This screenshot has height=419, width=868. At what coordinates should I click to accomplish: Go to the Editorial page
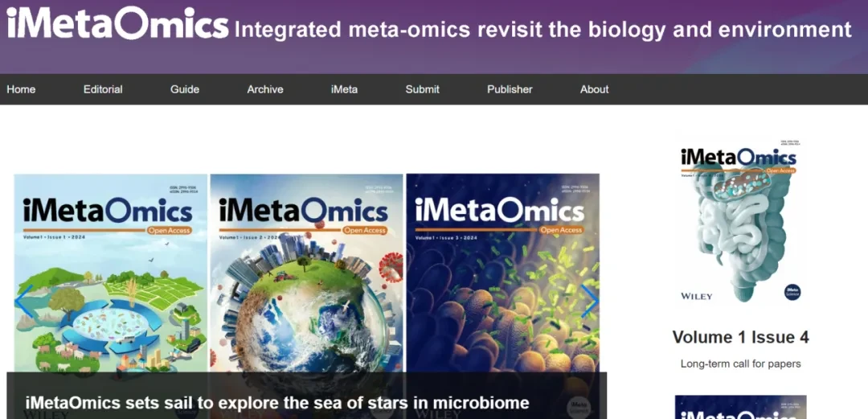(103, 89)
